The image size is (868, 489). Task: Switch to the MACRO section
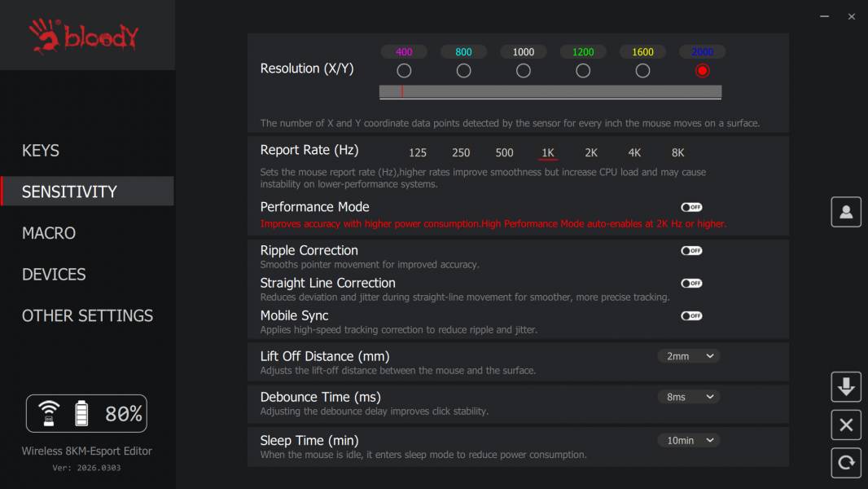point(49,233)
